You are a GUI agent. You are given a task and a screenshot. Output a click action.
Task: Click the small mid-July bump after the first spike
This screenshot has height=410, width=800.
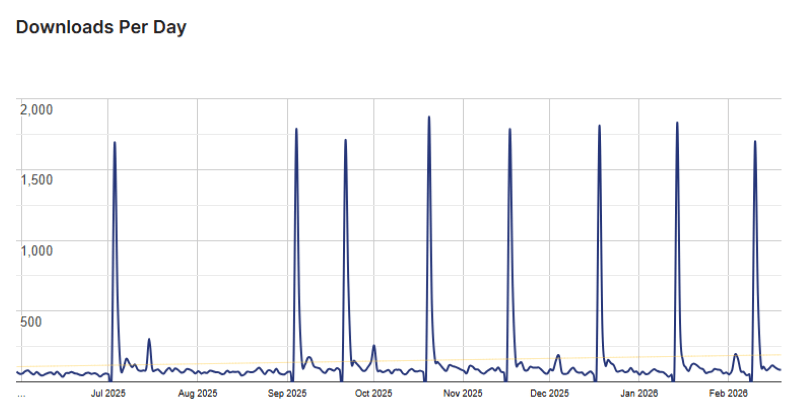click(x=149, y=340)
